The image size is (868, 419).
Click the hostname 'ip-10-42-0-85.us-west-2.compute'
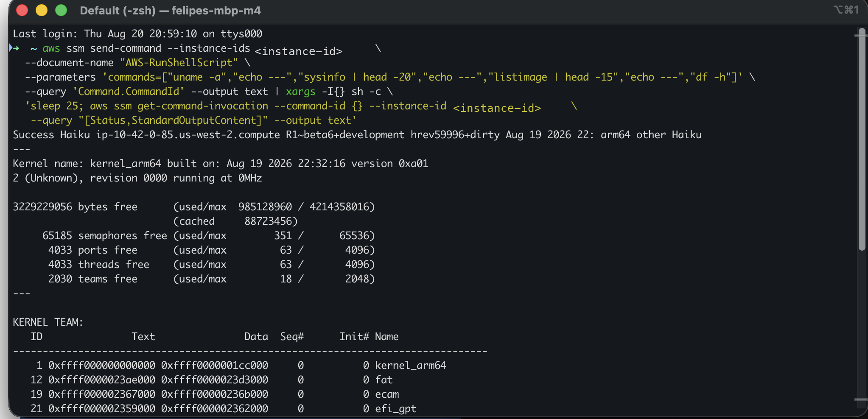pos(188,135)
